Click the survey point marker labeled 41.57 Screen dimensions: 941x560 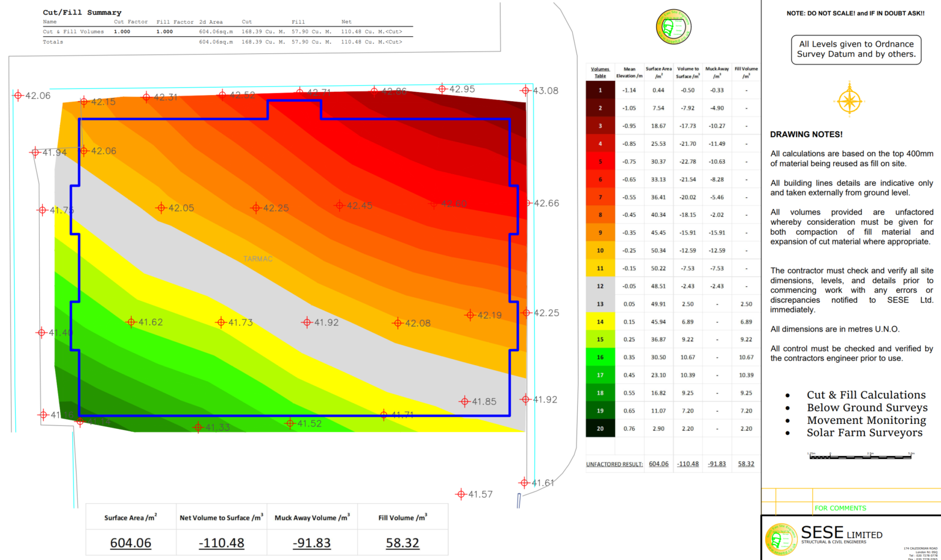point(461,494)
